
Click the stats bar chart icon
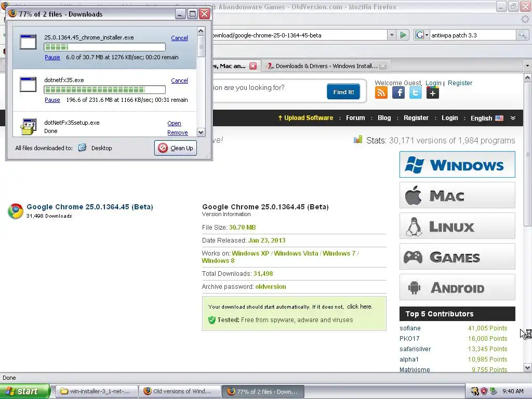(x=357, y=139)
